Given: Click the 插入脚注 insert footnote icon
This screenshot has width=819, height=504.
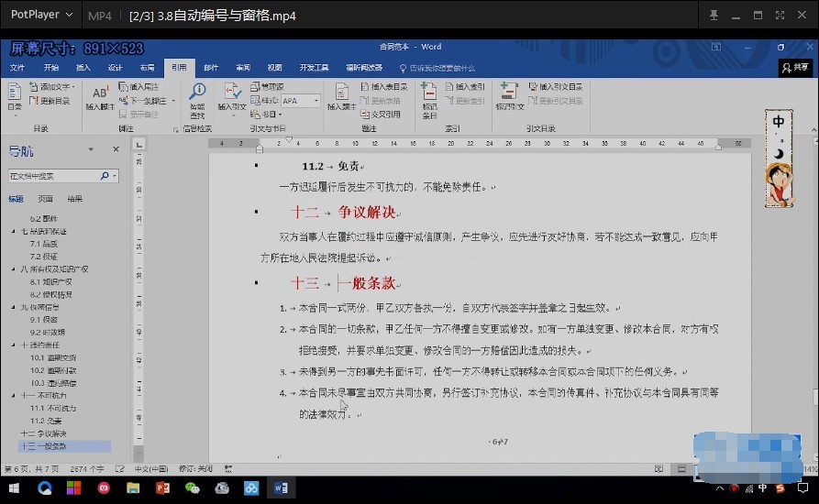Looking at the screenshot, I should tap(100, 97).
